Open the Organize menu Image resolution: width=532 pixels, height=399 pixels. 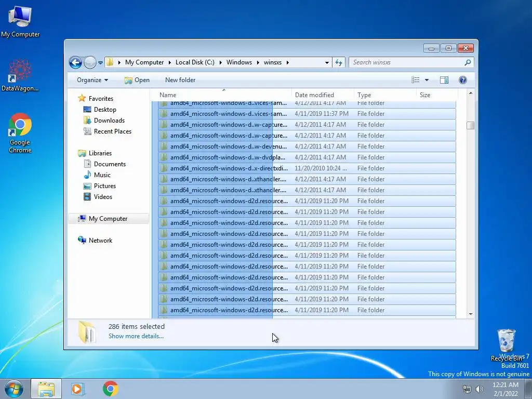pyautogui.click(x=92, y=80)
